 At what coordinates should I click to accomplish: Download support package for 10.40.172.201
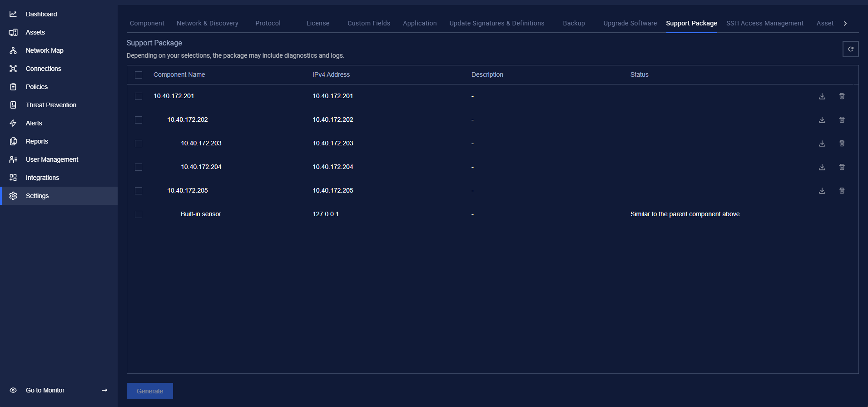pos(822,96)
